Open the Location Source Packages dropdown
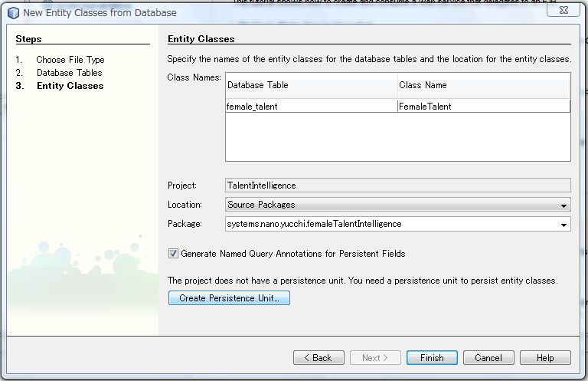This screenshot has width=588, height=381. pos(397,205)
